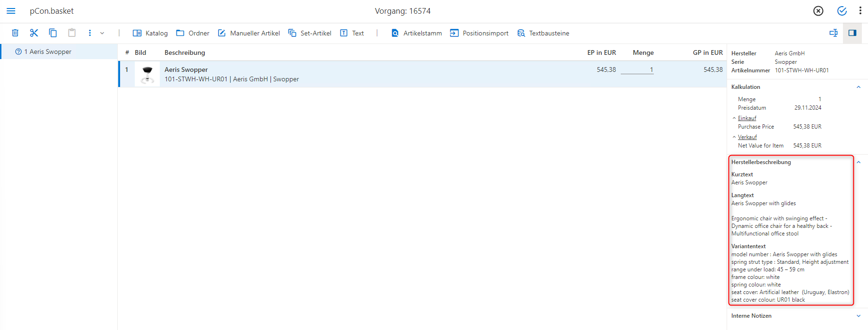Click the Serie value Swopper
Viewport: 868px width, 330px height.
[x=786, y=62]
